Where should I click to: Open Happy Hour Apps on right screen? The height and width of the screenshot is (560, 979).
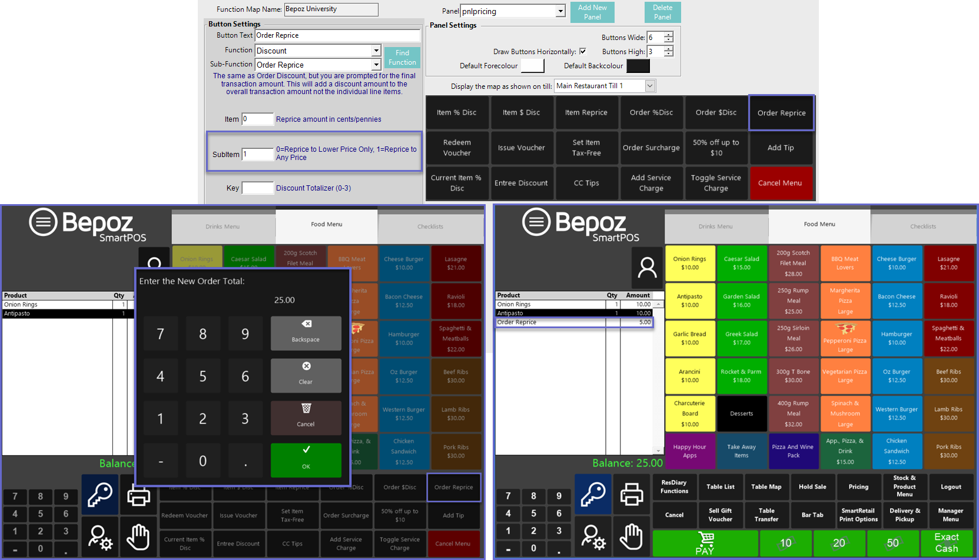[690, 451]
